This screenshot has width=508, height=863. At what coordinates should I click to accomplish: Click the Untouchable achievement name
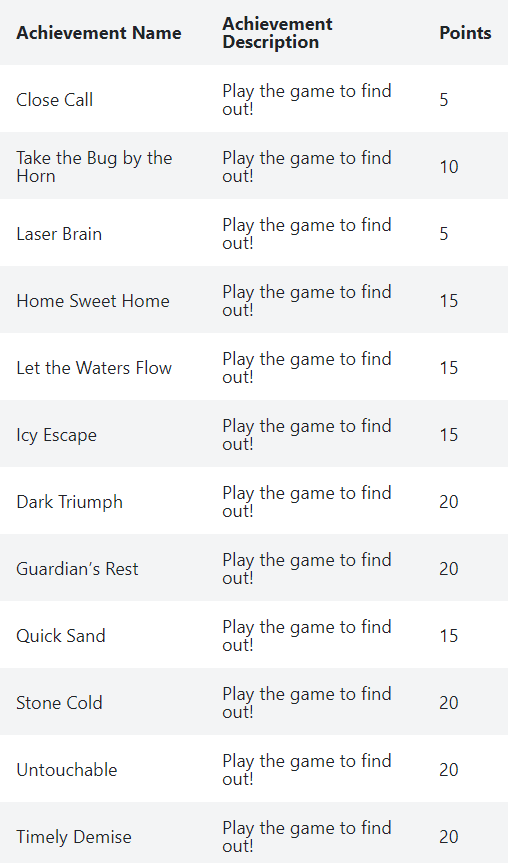(67, 769)
